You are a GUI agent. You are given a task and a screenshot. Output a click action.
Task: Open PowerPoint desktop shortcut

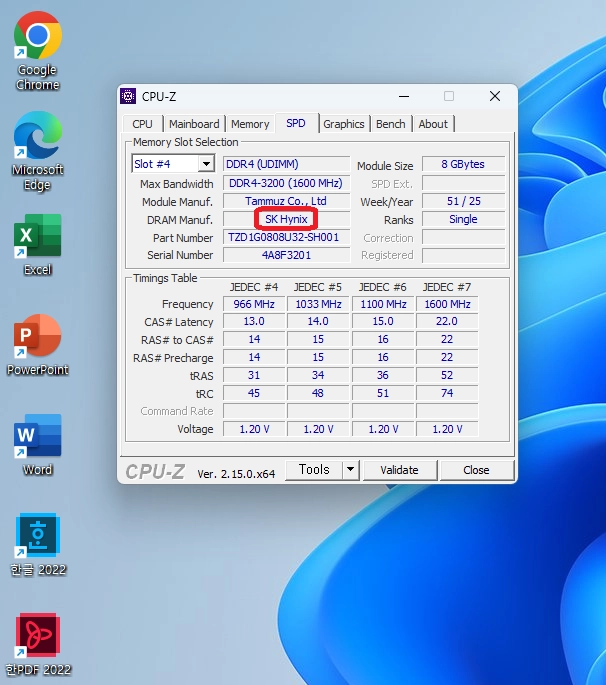(38, 345)
